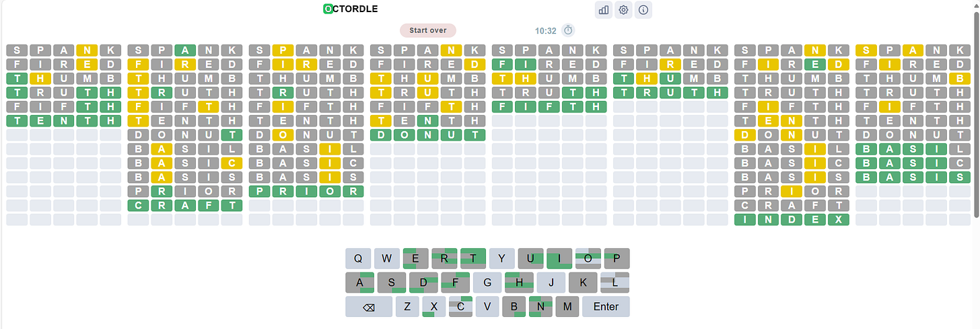This screenshot has width=980, height=329.
Task: Hit the H key
Action: pos(519,283)
